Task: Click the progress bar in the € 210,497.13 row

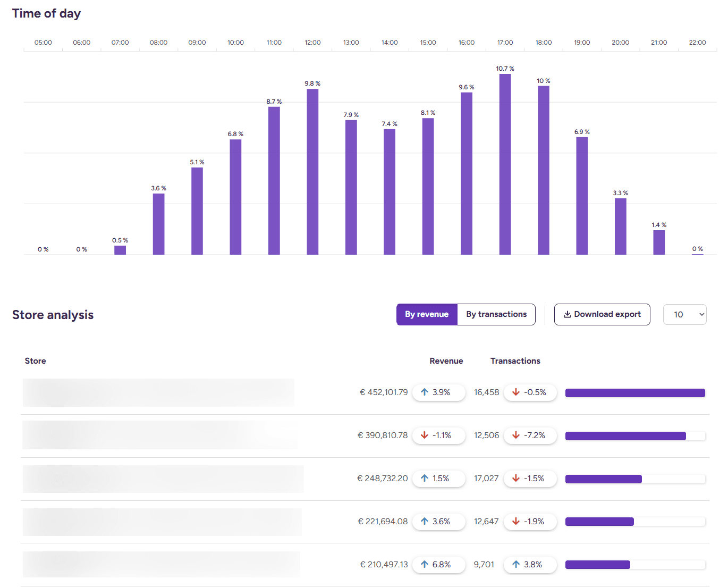Action: 635,565
